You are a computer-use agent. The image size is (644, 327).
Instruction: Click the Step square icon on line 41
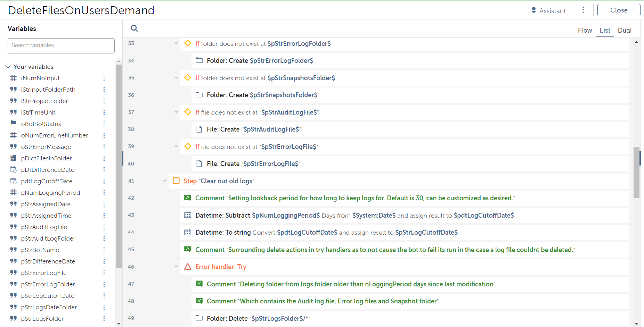(176, 181)
